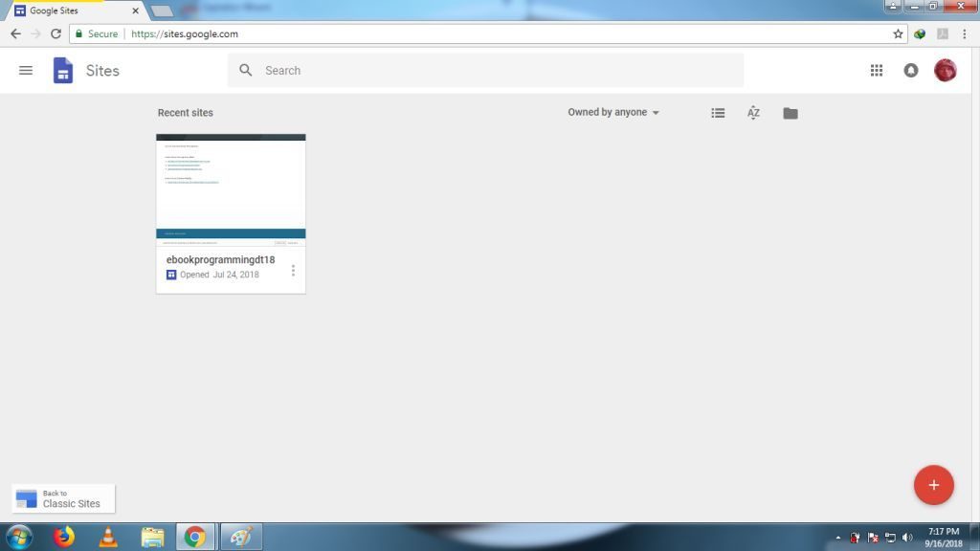Create a new site with plus button
The width and height of the screenshot is (980, 551).
(933, 485)
